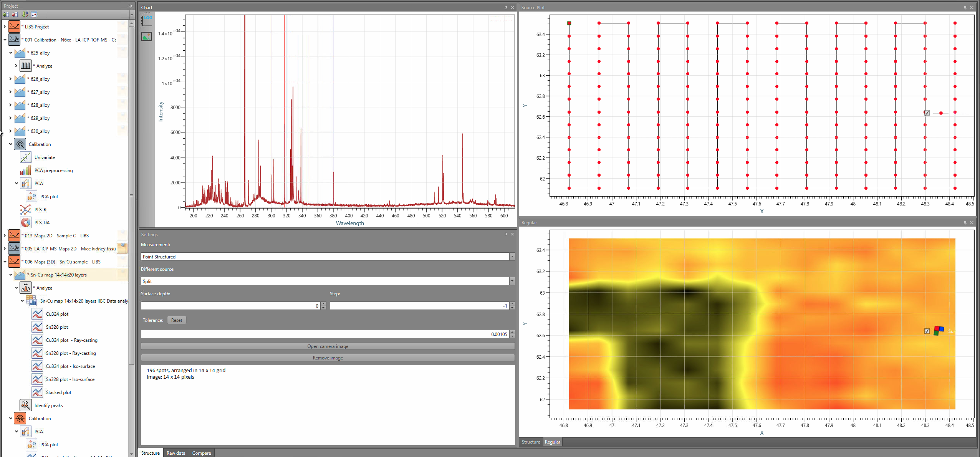Click the Reset tolerance button
This screenshot has height=457, width=980.
tap(177, 320)
